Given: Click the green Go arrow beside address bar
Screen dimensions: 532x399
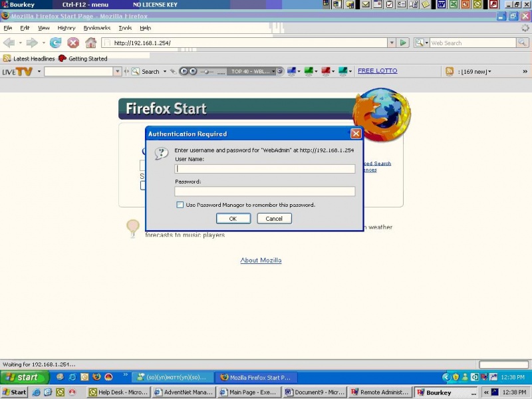Looking at the screenshot, I should 403,43.
